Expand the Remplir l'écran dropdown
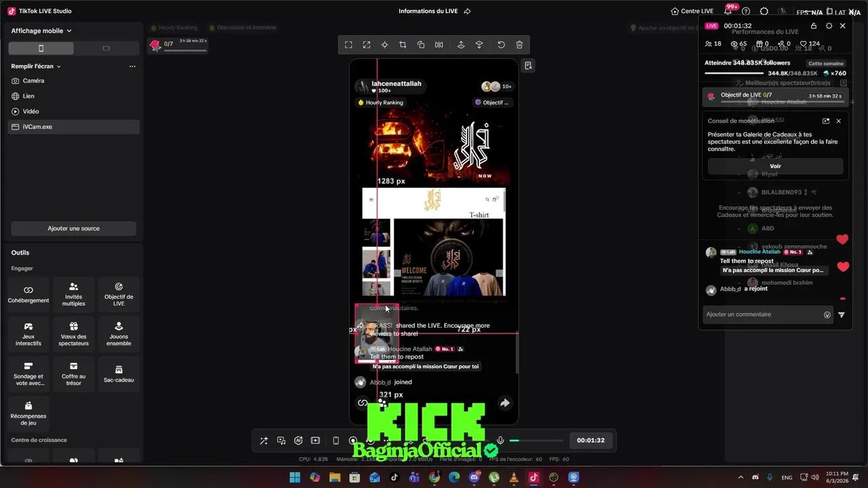Screen dimensions: 868x488 pyautogui.click(x=36, y=66)
